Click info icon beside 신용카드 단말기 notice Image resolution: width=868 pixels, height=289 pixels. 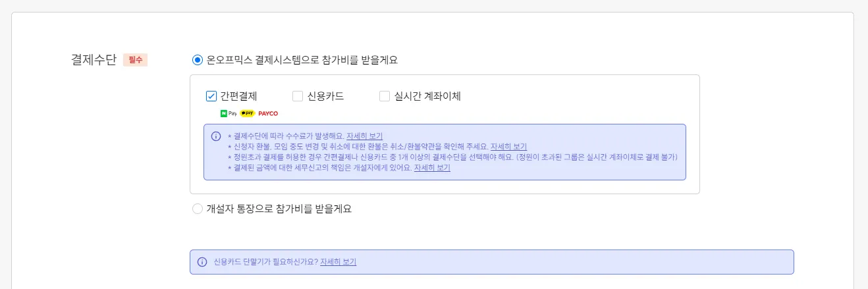[x=202, y=262]
